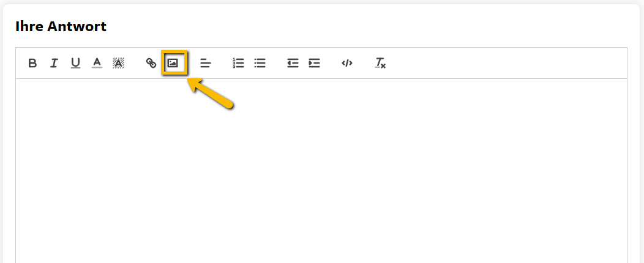Toggle italic text formatting
This screenshot has width=644, height=263.
click(54, 63)
